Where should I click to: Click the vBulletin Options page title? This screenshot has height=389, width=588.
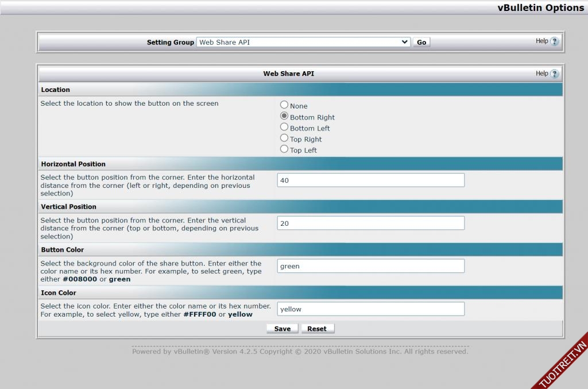tap(540, 7)
